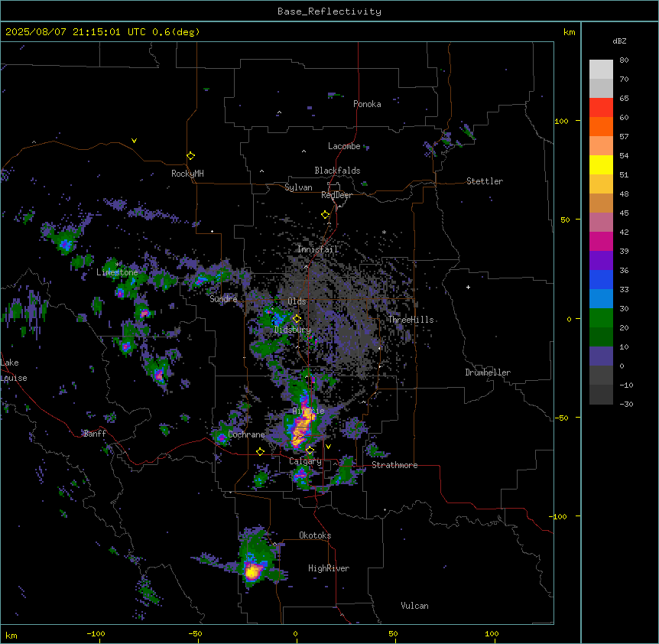Image resolution: width=659 pixels, height=644 pixels.
Task: Click the yellow diamond marker next to Olds
Action: pos(297,319)
